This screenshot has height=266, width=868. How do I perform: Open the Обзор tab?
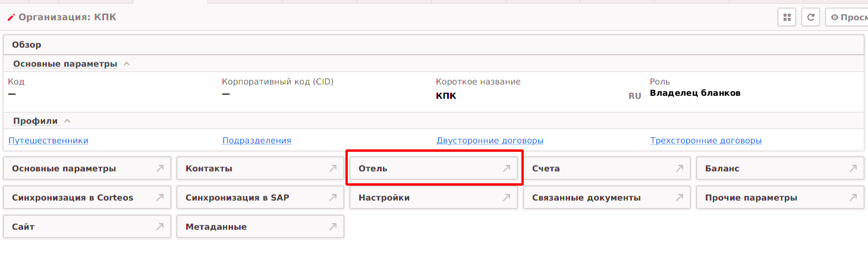(x=27, y=45)
